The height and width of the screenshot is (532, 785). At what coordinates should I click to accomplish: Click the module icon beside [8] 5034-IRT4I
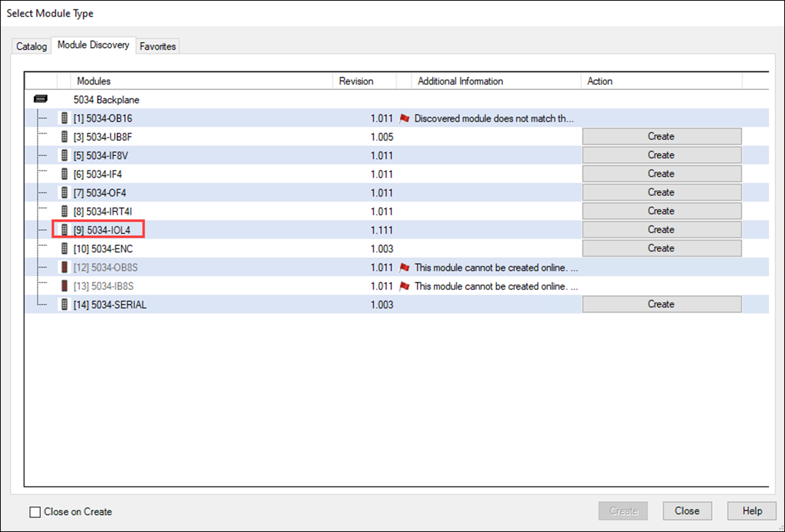click(x=65, y=211)
